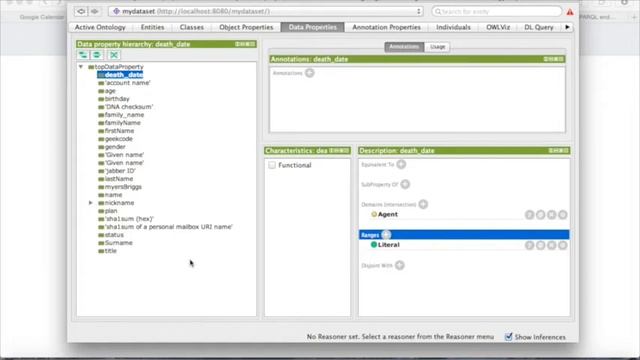
Task: Open the OWLViz tab
Action: 498,27
